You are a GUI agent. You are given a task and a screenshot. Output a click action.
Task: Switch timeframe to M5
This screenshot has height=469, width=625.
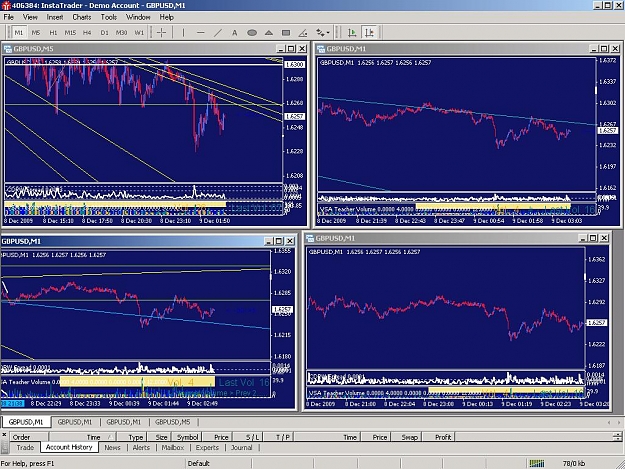click(36, 33)
